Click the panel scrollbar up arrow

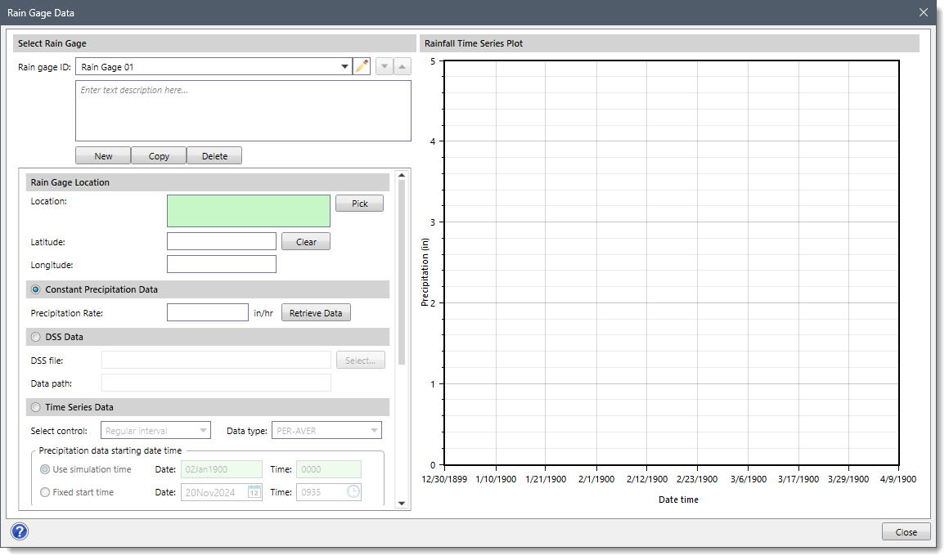402,176
